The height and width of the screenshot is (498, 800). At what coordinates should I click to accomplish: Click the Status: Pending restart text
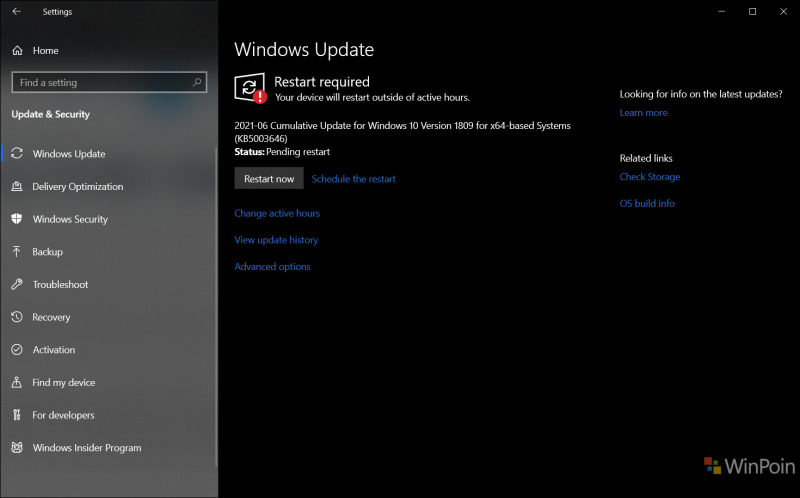click(x=282, y=152)
